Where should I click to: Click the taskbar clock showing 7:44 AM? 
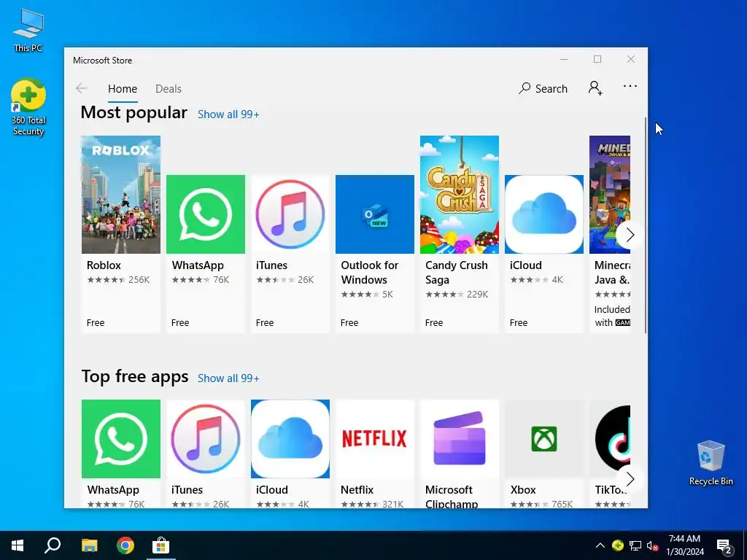[684, 545]
